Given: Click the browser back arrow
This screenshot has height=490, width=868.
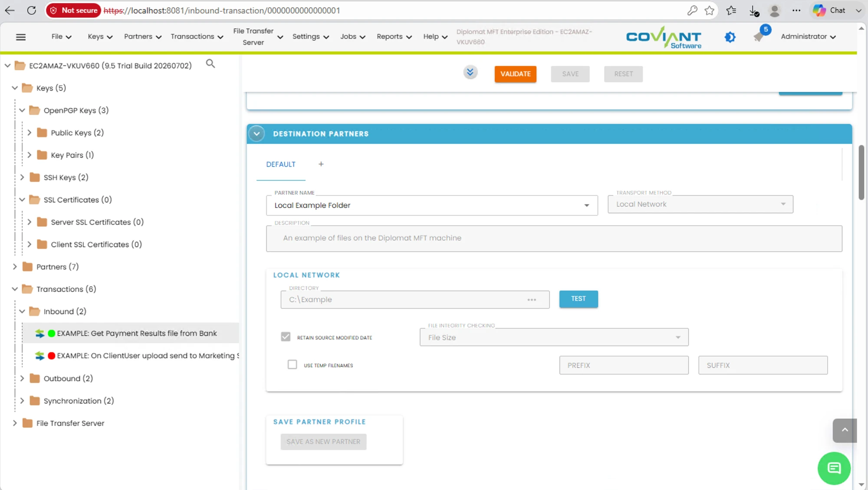Looking at the screenshot, I should point(10,10).
